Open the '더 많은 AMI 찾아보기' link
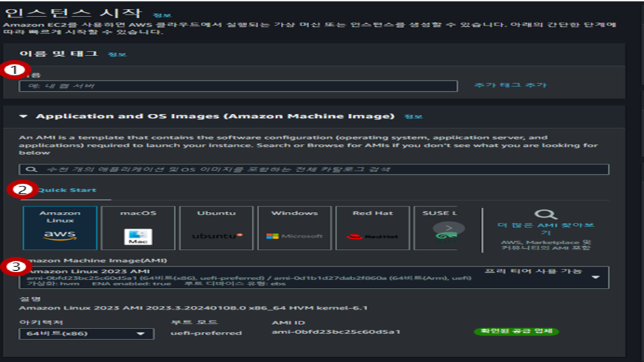 pyautogui.click(x=545, y=229)
